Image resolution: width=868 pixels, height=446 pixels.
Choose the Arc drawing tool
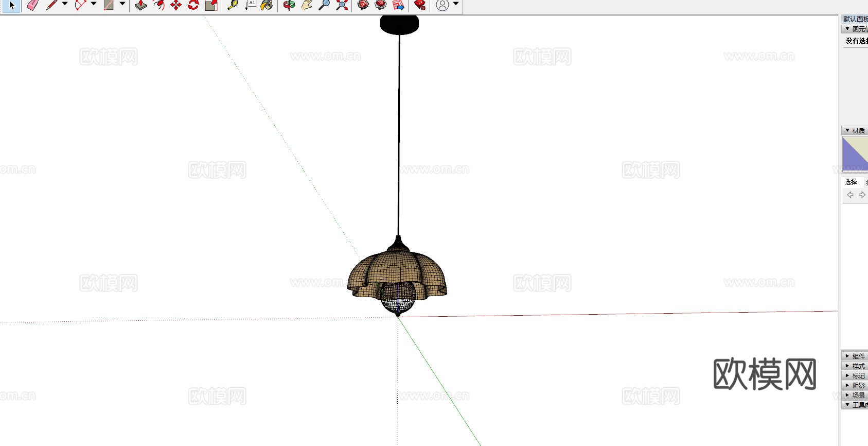80,5
